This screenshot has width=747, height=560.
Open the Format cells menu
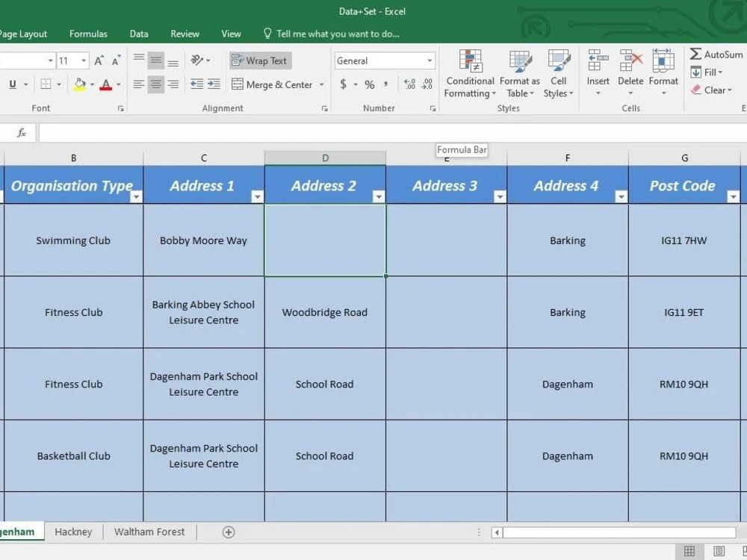pos(663,74)
